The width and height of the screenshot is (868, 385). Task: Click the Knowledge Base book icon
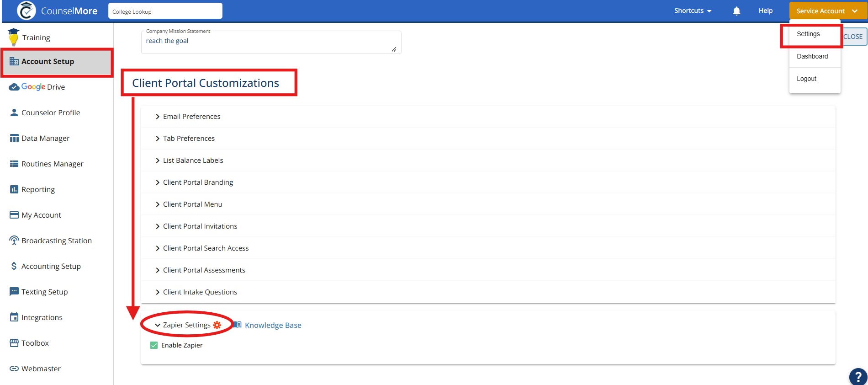(238, 325)
